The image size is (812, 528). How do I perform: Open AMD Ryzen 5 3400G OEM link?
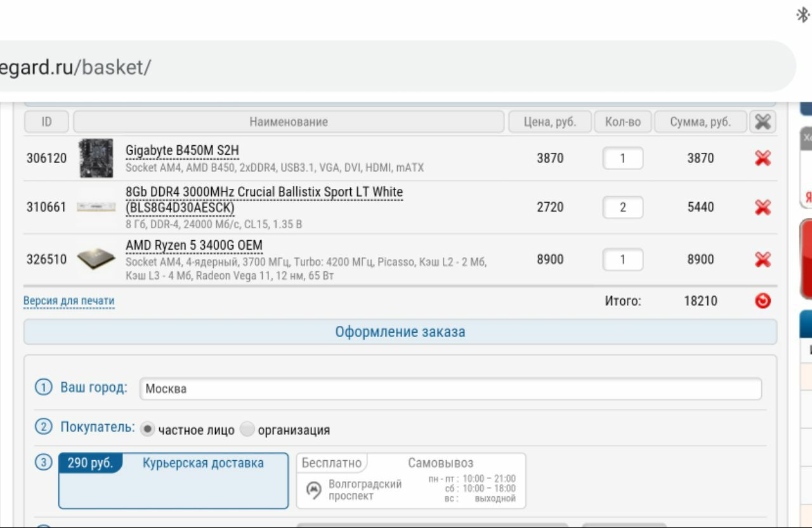(x=194, y=245)
